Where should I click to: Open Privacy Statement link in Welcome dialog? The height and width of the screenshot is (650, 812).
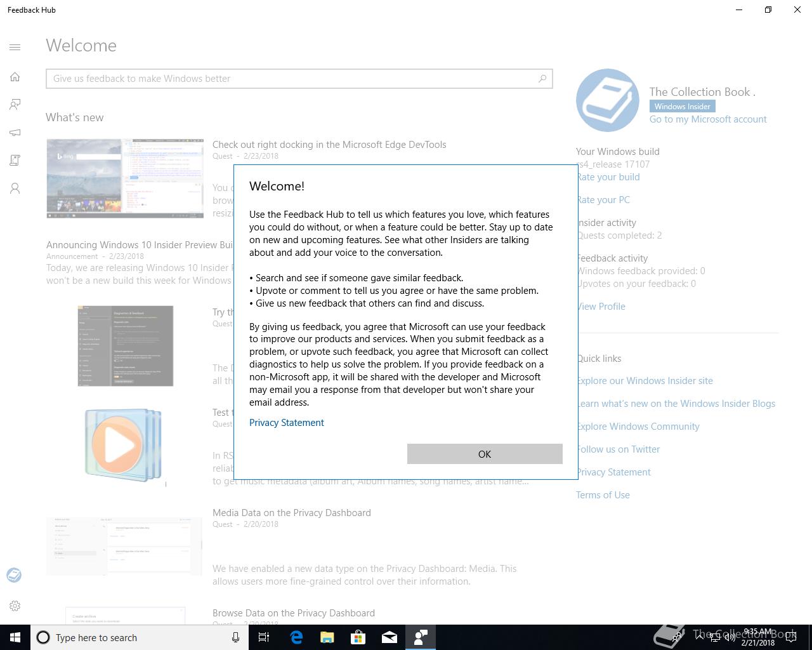(287, 423)
